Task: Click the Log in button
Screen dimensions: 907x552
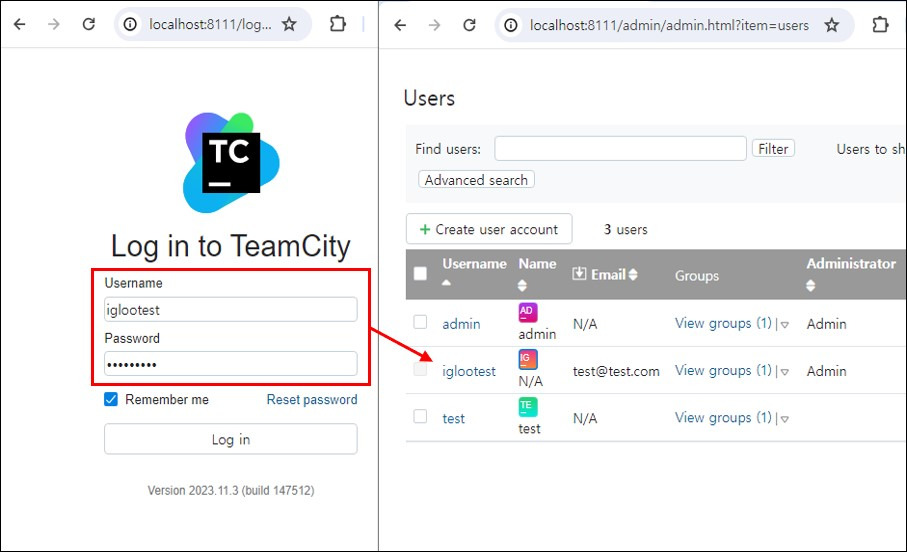Action: [x=231, y=439]
